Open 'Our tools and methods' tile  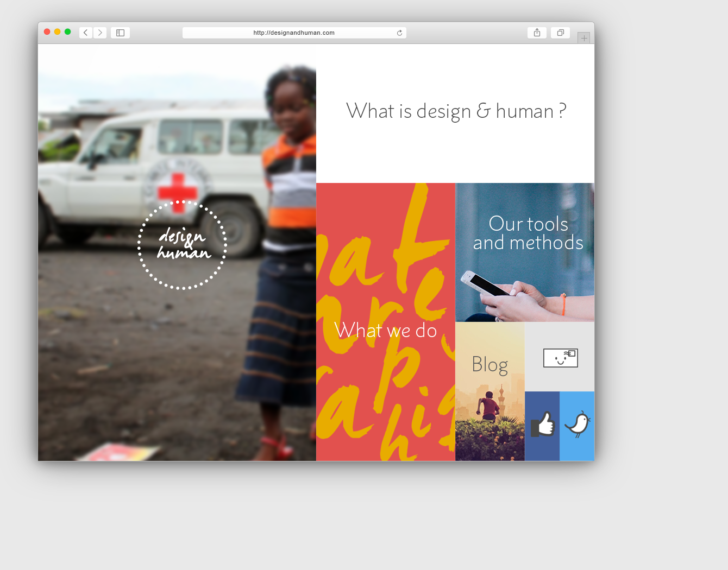click(x=525, y=252)
